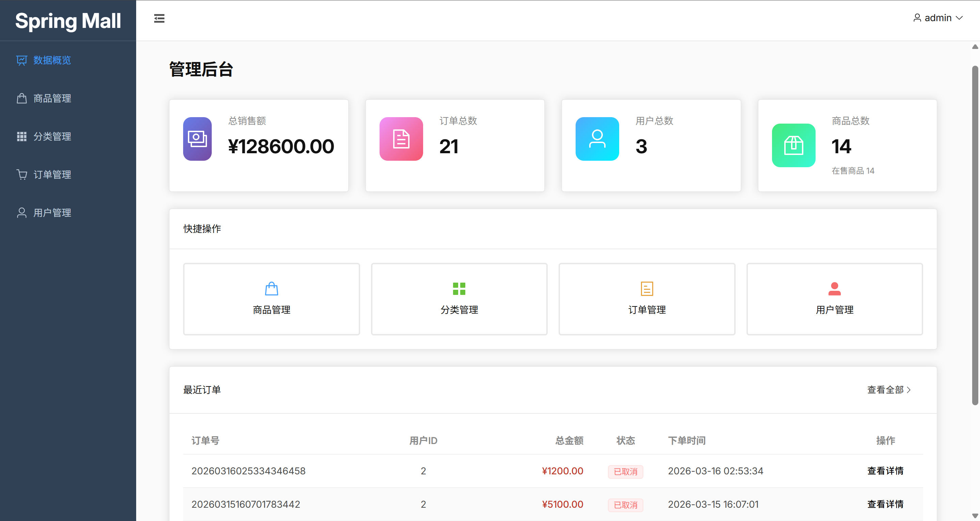Click the red user quick action icon
The image size is (980, 521).
click(834, 289)
